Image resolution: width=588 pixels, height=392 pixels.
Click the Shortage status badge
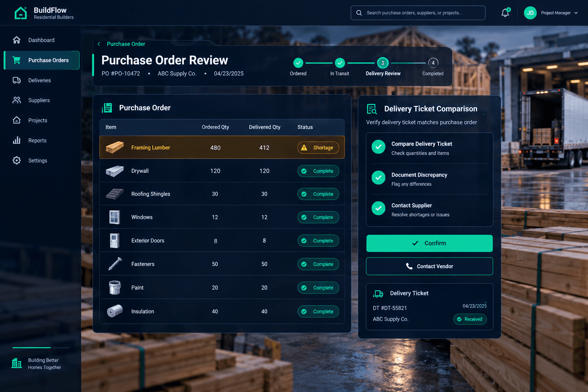pyautogui.click(x=318, y=148)
